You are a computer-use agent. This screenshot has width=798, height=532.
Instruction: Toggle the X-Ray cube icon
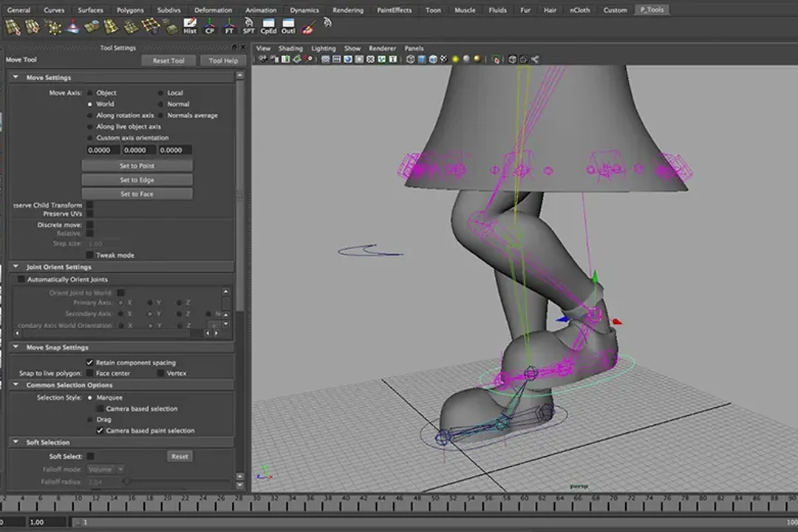[513, 59]
